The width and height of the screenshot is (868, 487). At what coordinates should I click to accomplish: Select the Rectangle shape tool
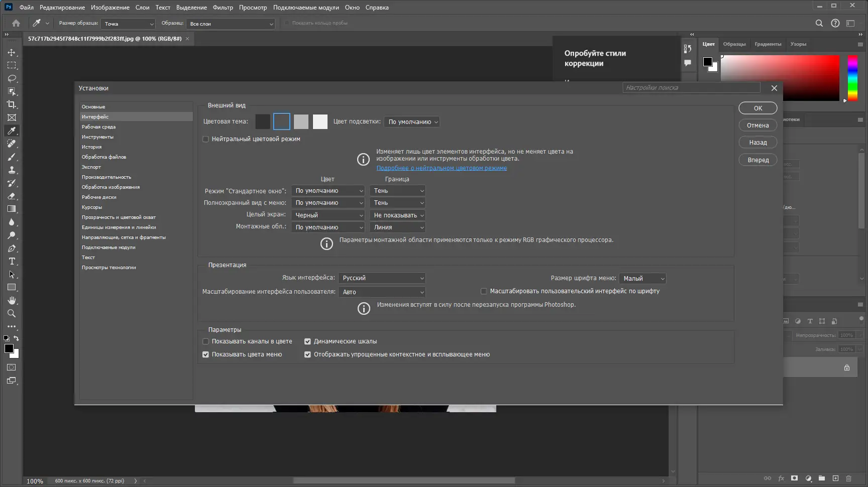click(x=12, y=287)
